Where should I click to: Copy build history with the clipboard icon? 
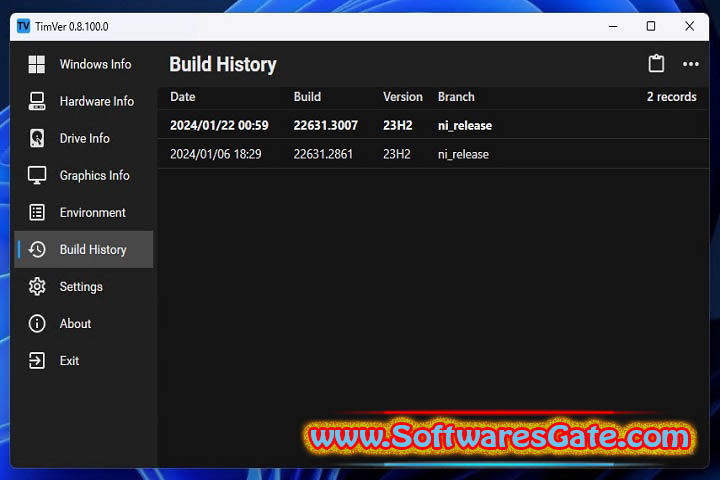point(656,64)
